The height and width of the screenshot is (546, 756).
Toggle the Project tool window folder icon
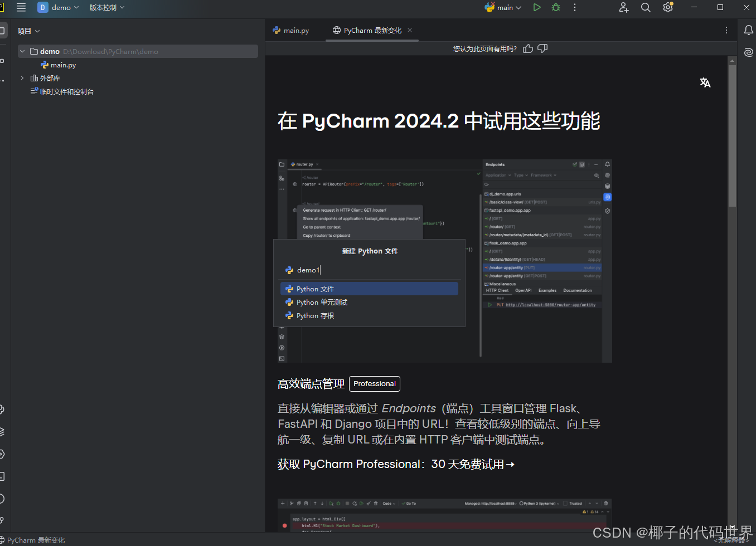[x=2, y=31]
